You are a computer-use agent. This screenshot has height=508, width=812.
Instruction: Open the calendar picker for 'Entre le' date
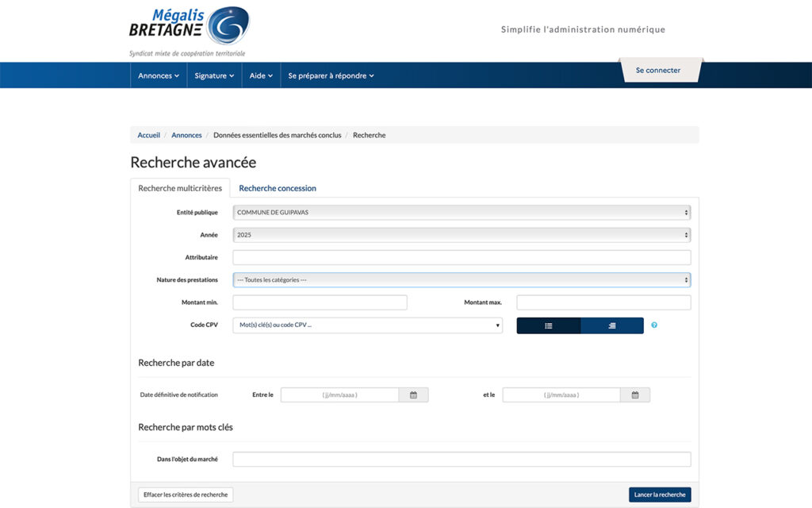[x=413, y=394]
